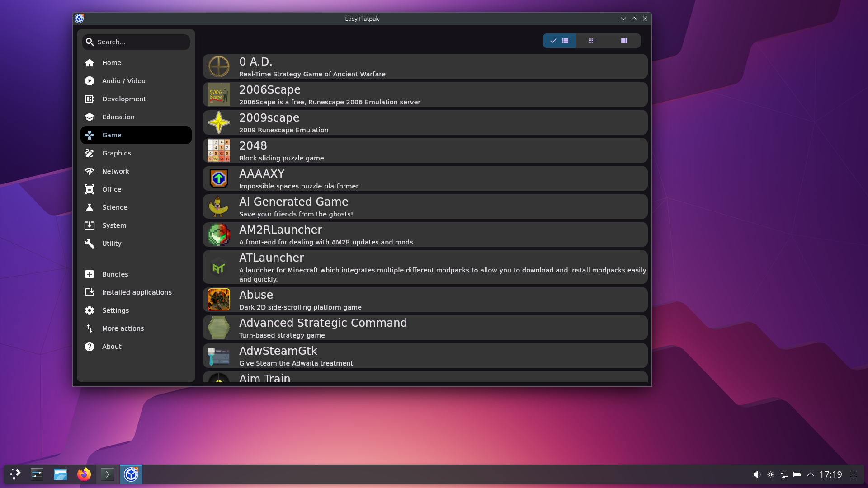Click the clock showing 17:19
This screenshot has height=488, width=868.
(831, 474)
